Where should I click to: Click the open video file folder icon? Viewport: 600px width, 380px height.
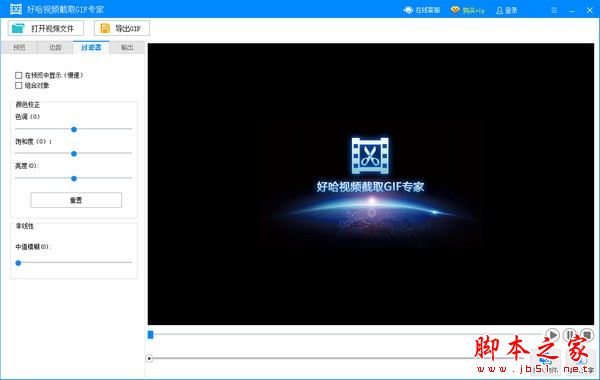[18, 28]
